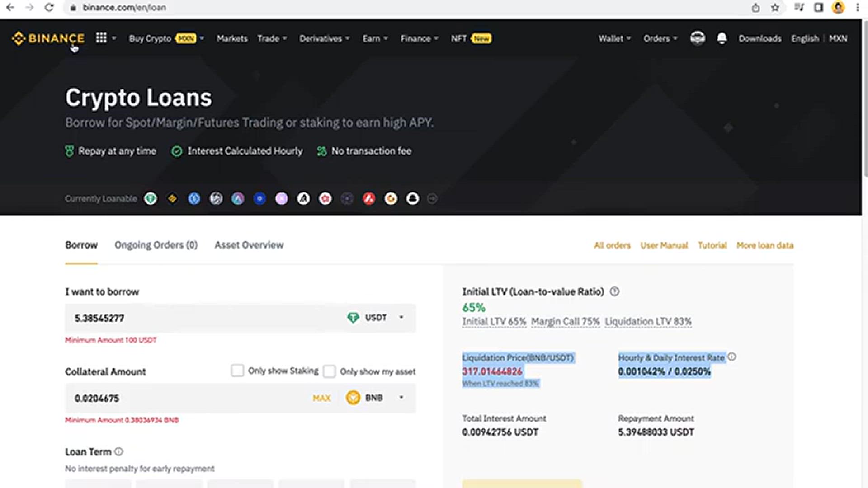Viewport: 868px width, 488px height.
Task: Click the green Tether coin in Currently Loanable
Action: click(x=151, y=198)
